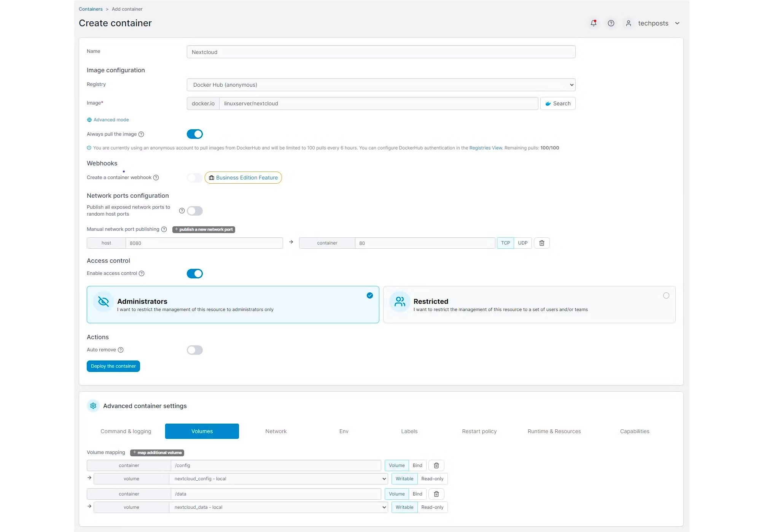Open the Registries View link
761x532 pixels.
pos(485,148)
